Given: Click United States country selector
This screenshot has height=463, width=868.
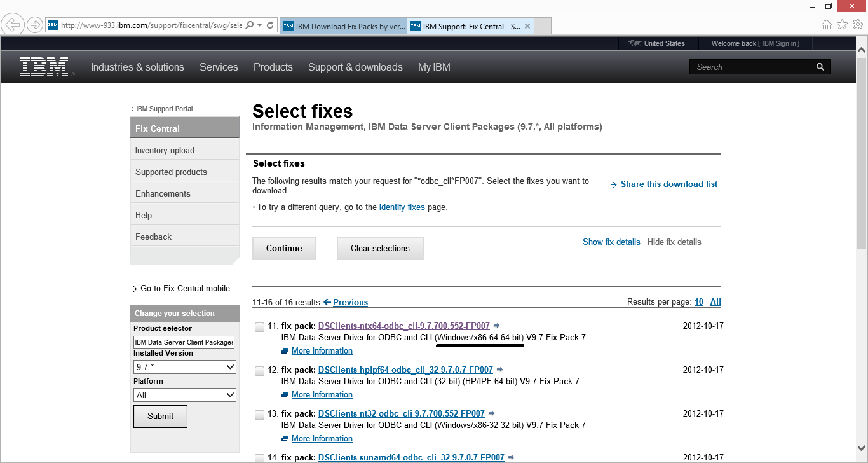Looking at the screenshot, I should (664, 43).
